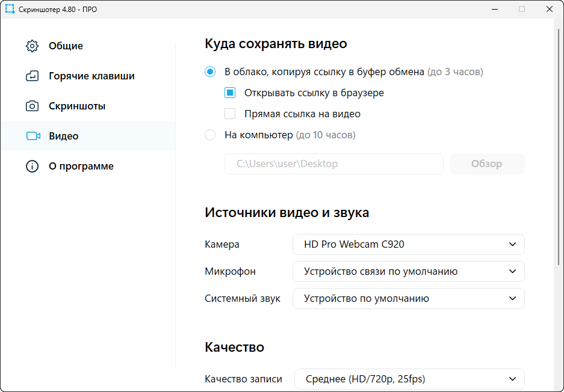Viewport: 564px width, 392px height.
Task: Click the '(до 10 часов)' hint text
Action: click(326, 135)
